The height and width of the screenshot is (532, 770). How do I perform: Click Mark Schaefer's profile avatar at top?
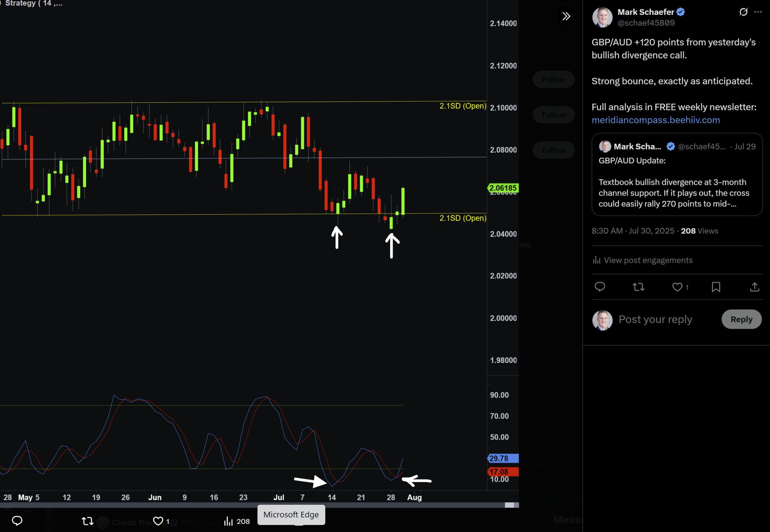[x=602, y=17]
